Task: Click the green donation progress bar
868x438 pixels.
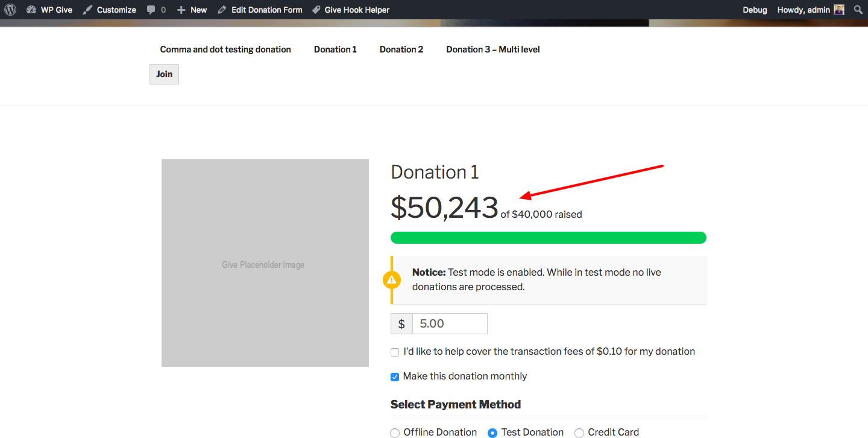Action: tap(549, 238)
